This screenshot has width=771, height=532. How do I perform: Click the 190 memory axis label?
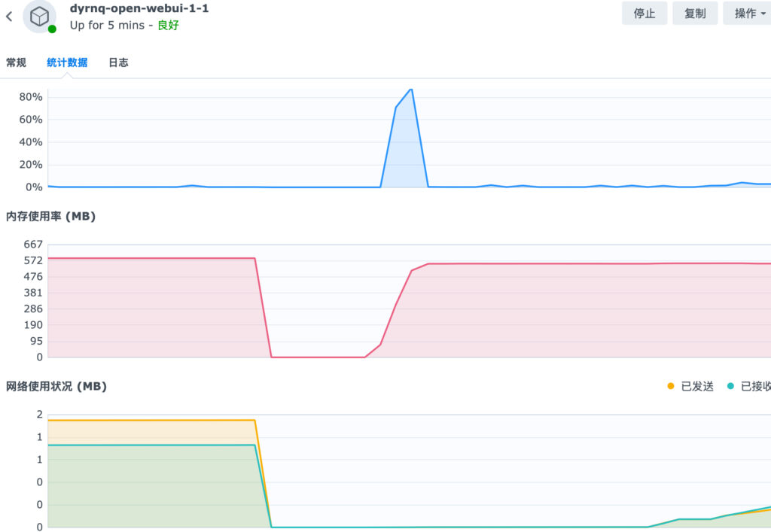pos(33,325)
